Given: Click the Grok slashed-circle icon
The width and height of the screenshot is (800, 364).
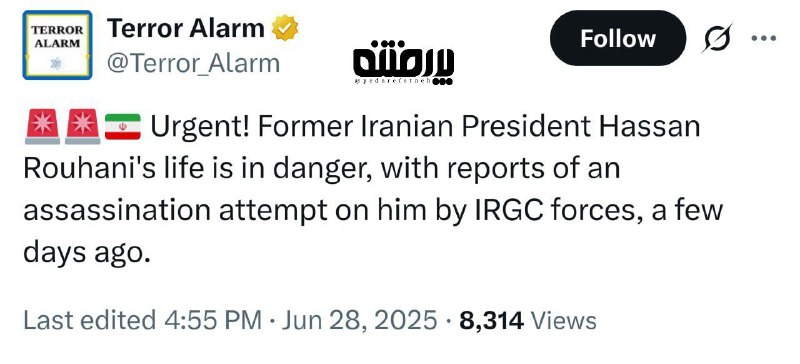Looking at the screenshot, I should [x=716, y=38].
